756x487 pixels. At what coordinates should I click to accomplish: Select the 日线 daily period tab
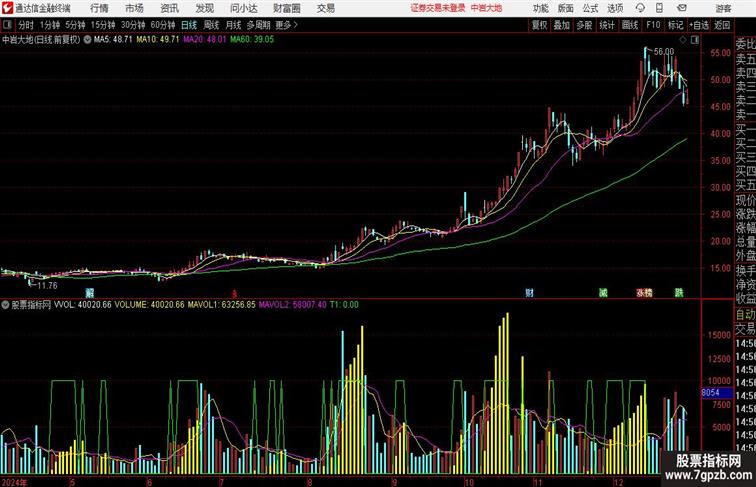tap(189, 25)
